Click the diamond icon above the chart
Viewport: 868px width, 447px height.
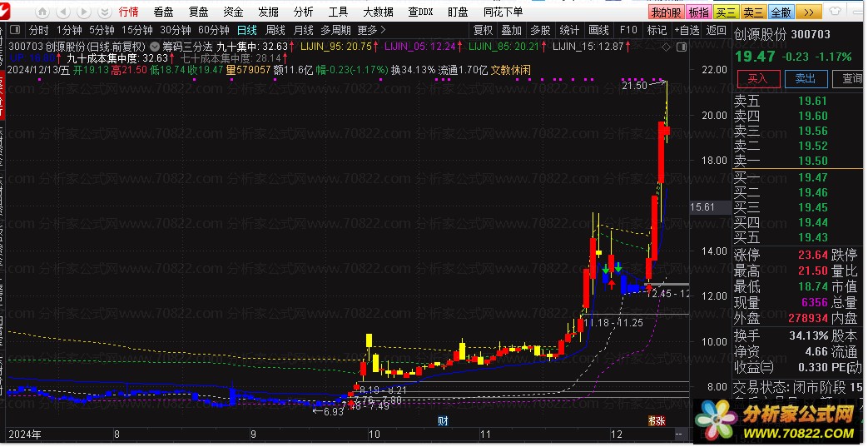point(666,47)
